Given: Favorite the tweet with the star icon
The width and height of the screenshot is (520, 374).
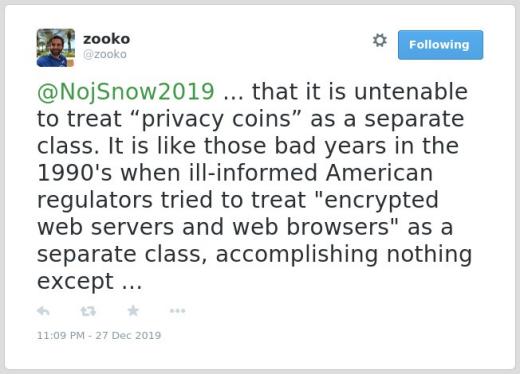Looking at the screenshot, I should pyautogui.click(x=133, y=311).
